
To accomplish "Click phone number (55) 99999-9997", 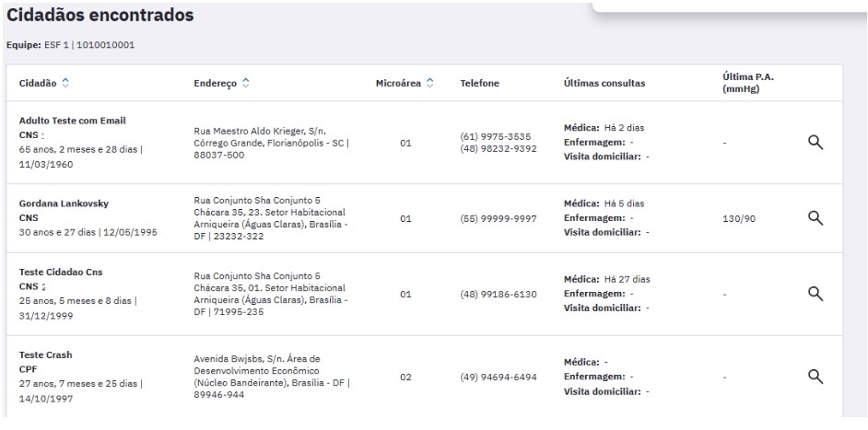I will (498, 218).
